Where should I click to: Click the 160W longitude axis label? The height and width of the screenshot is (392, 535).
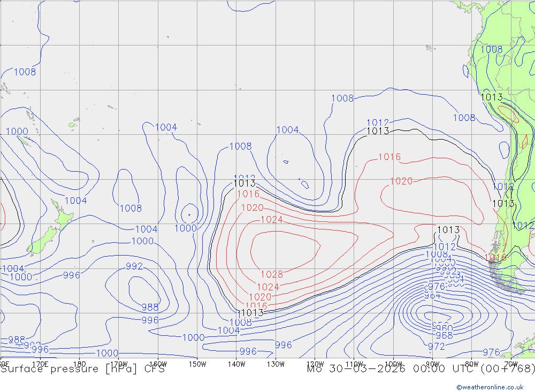(158, 364)
